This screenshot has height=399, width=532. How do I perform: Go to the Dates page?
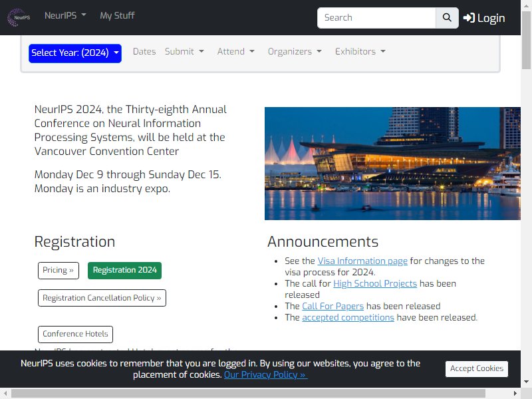[x=144, y=52]
